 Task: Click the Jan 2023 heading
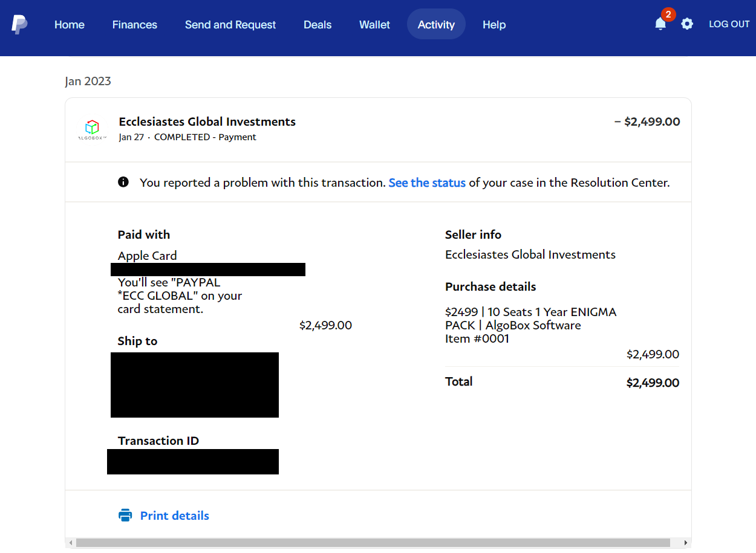pos(88,81)
